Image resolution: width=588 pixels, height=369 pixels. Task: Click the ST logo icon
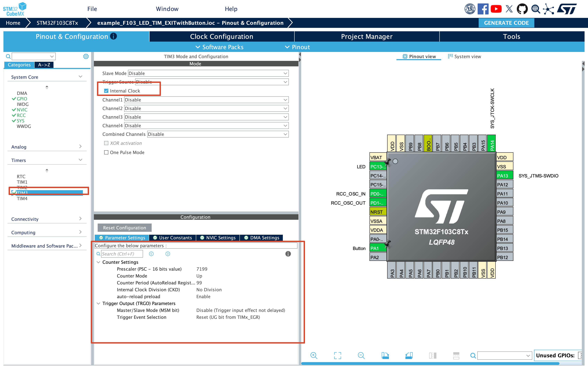click(x=567, y=9)
